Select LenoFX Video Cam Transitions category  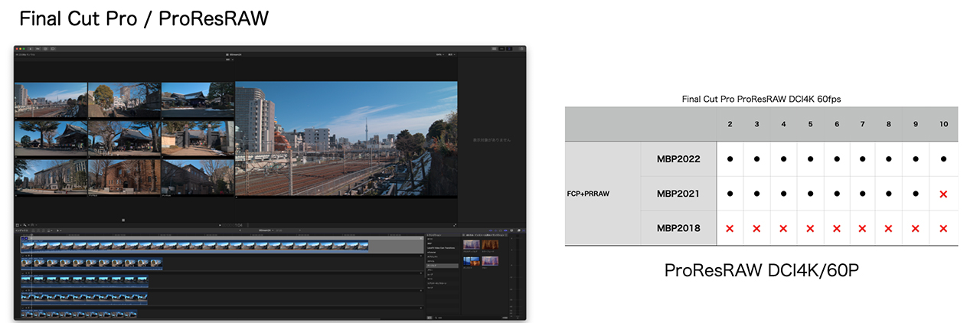click(x=441, y=248)
